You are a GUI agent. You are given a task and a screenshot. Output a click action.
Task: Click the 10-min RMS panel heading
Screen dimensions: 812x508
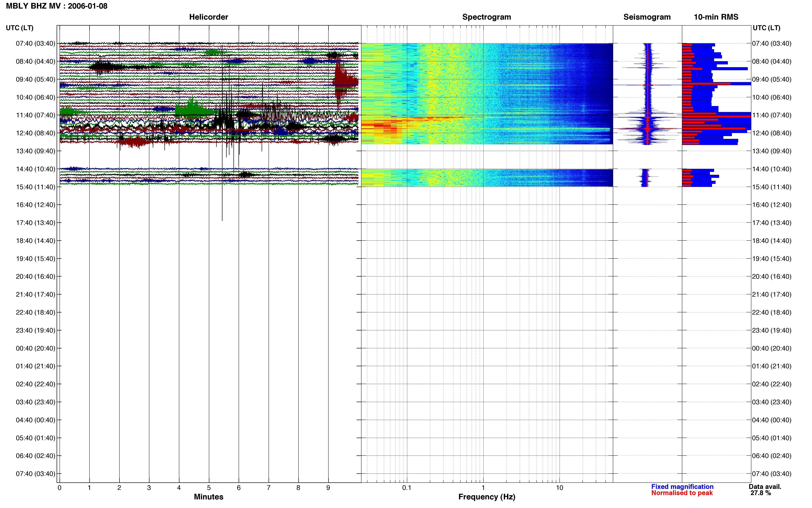[x=716, y=17]
